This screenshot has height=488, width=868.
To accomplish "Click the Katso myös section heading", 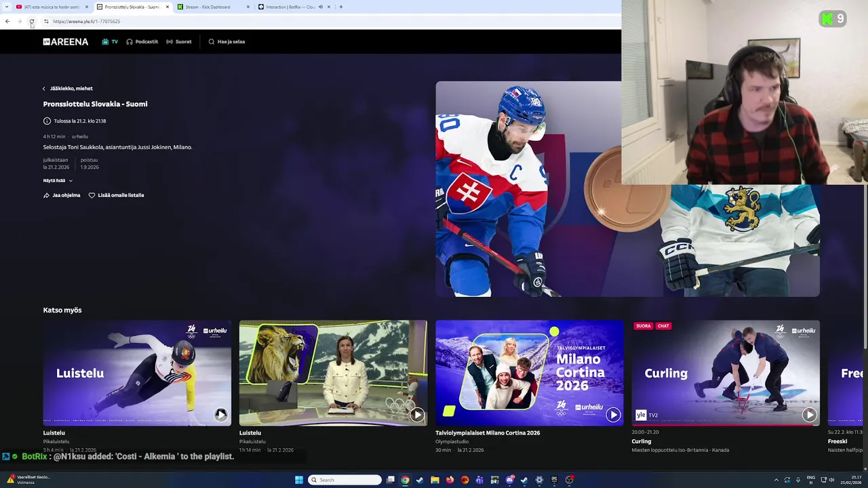I will (62, 310).
